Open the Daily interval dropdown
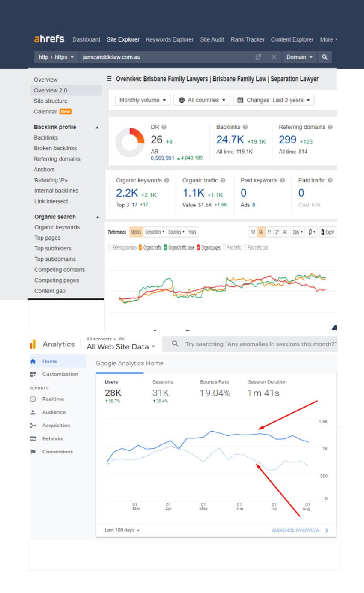Viewport: 364px width, 593px height. [x=298, y=232]
